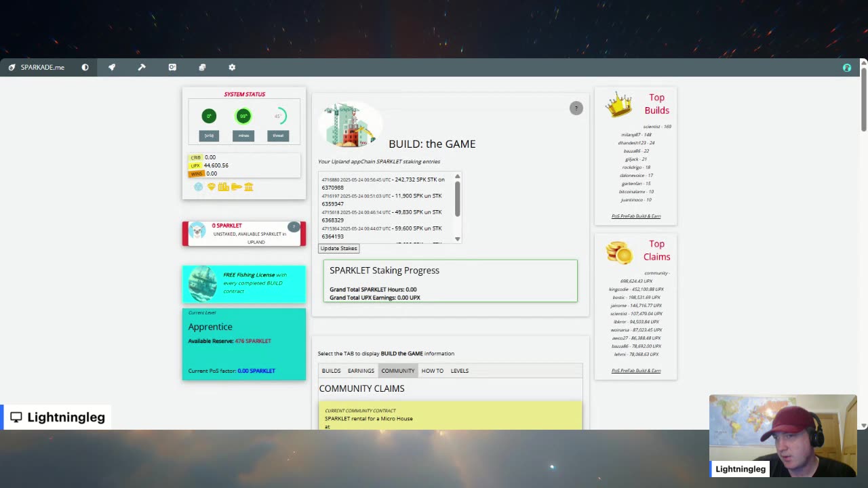Click the Top Builds crown icon
This screenshot has height=488, width=868.
click(x=618, y=105)
